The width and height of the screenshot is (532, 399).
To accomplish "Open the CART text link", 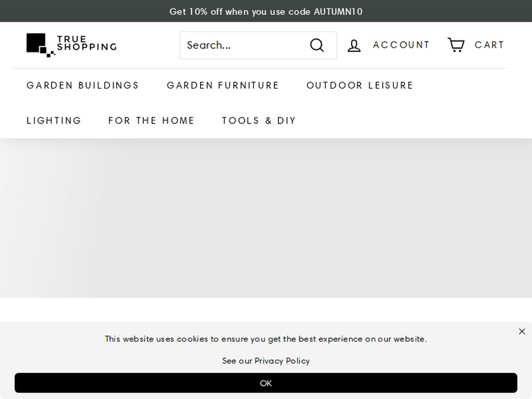I will (489, 45).
